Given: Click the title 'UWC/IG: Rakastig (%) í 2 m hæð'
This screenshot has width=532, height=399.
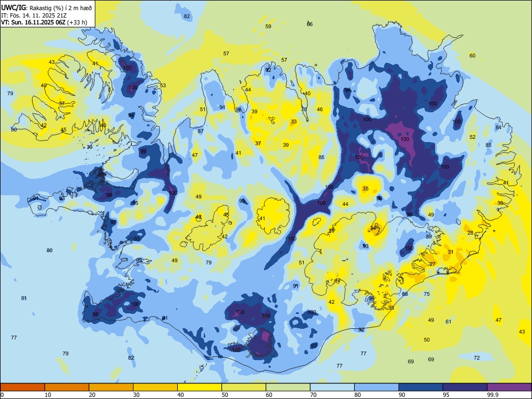Looking at the screenshot, I should tap(46, 7).
